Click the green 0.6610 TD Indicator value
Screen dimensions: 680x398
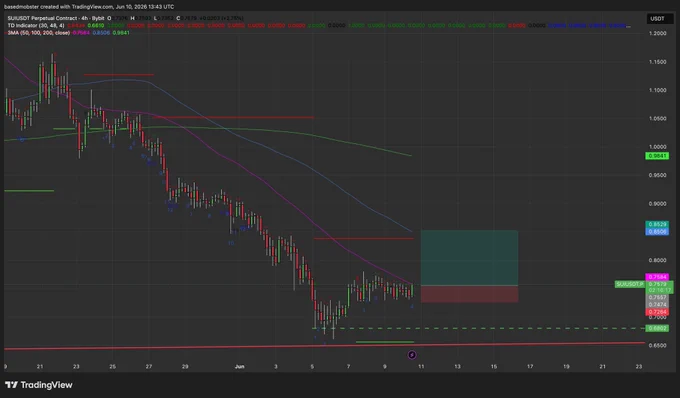click(x=96, y=26)
